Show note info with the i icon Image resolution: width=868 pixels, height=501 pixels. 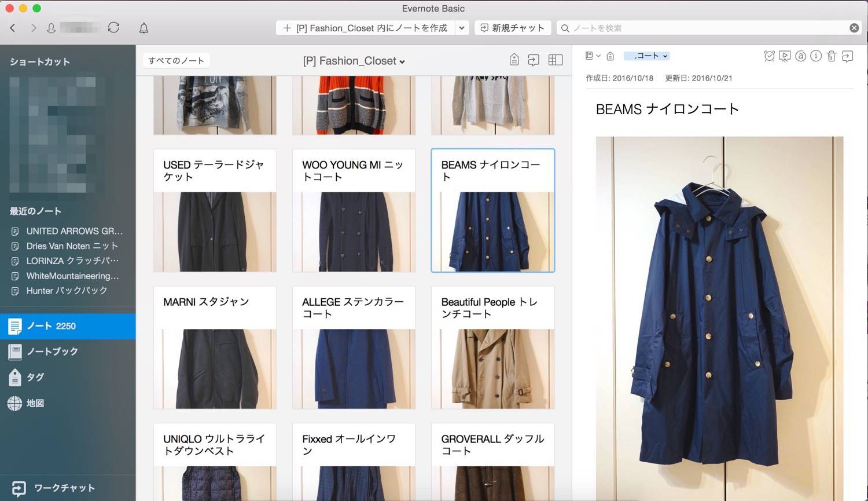(816, 56)
